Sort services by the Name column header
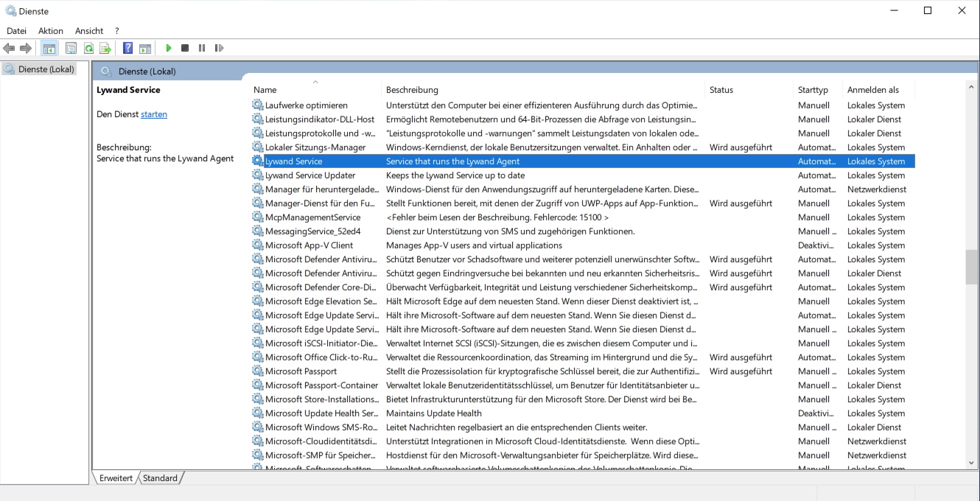 coord(265,90)
